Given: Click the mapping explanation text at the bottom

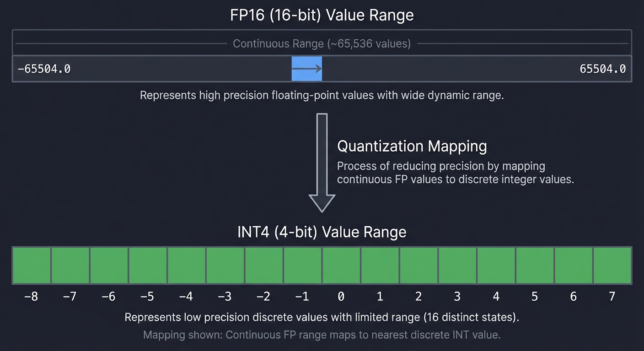Looking at the screenshot, I should pos(322,335).
